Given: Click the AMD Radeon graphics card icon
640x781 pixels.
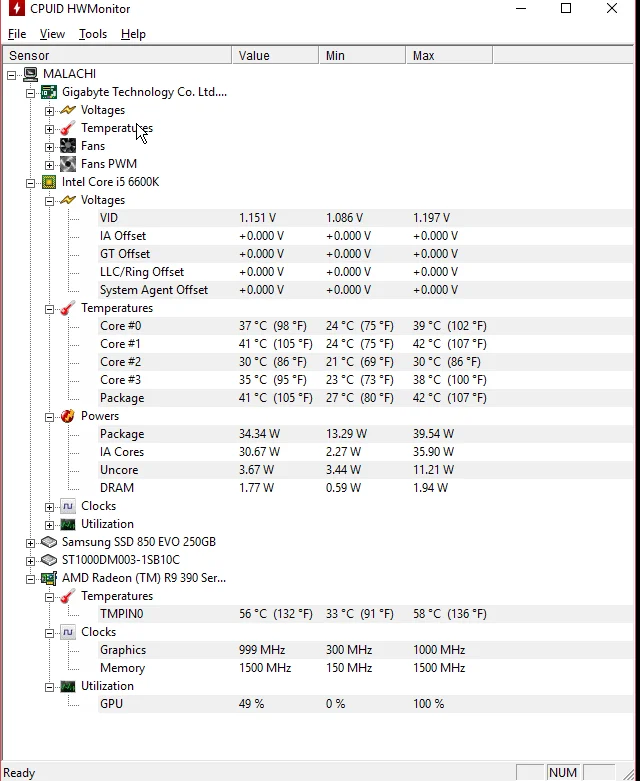Looking at the screenshot, I should coord(49,578).
